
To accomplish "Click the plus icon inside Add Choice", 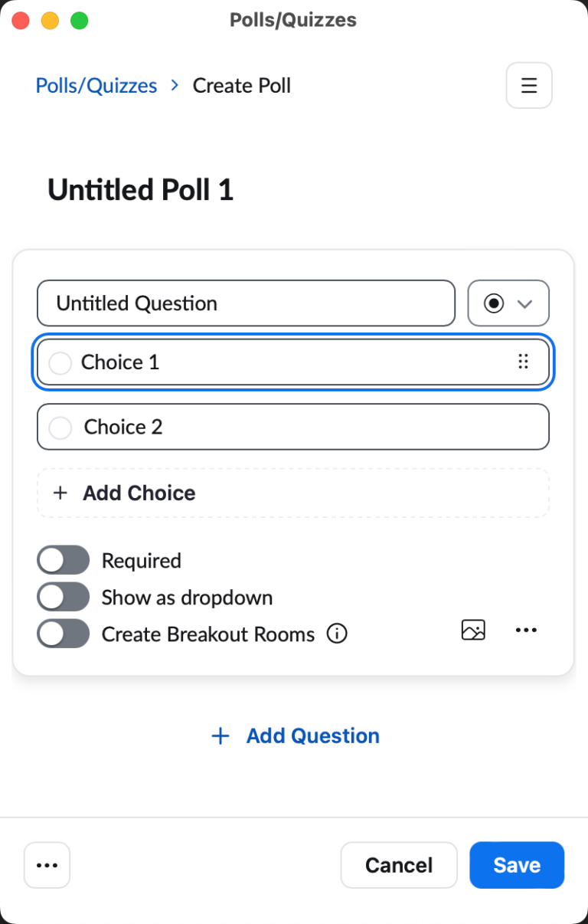I will (60, 493).
